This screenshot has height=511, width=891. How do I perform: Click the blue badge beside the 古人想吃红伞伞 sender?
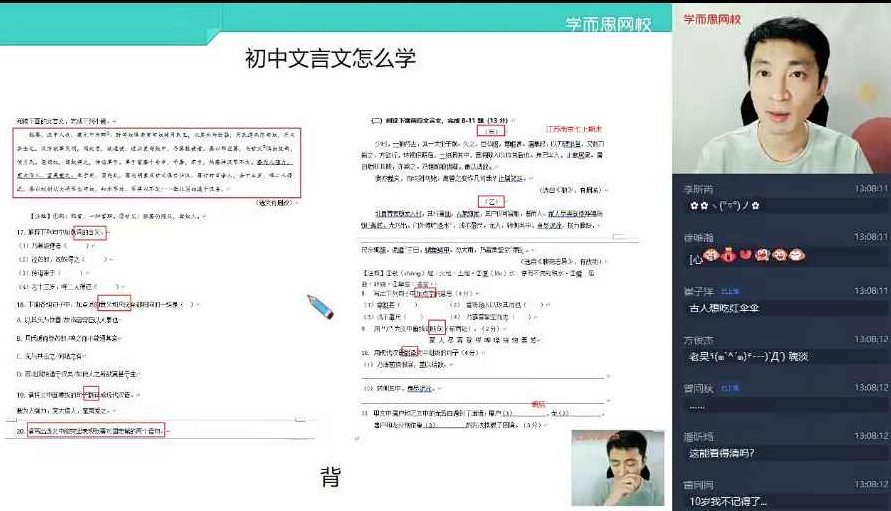pyautogui.click(x=730, y=291)
